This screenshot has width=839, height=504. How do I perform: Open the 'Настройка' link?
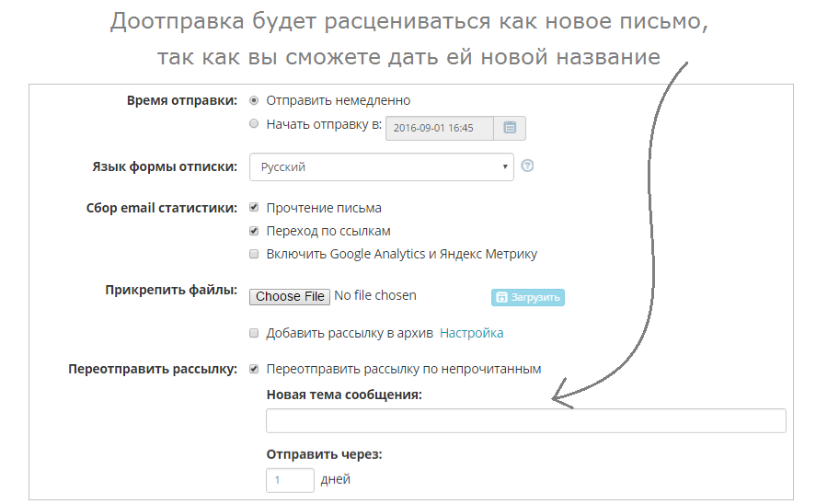tap(471, 333)
